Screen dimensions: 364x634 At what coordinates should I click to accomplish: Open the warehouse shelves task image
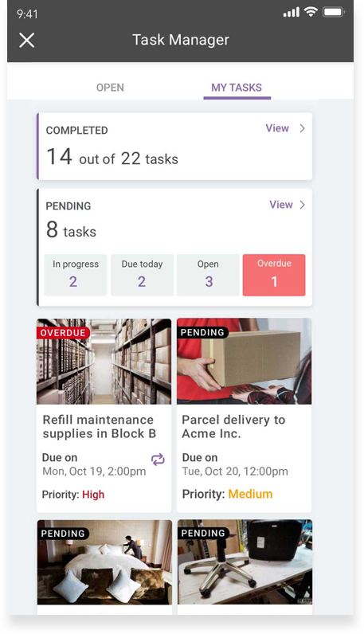[x=104, y=362]
